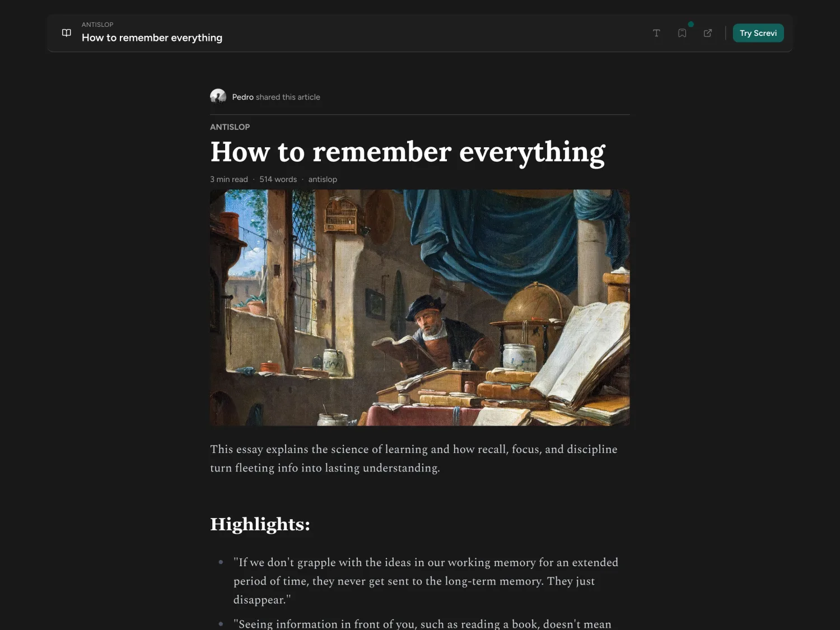Bookmark this article with the bookmark icon
840x630 pixels.
(682, 33)
